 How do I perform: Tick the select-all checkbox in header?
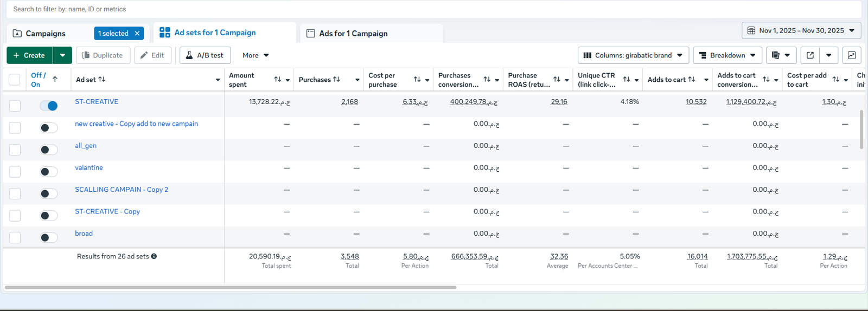[x=15, y=80]
